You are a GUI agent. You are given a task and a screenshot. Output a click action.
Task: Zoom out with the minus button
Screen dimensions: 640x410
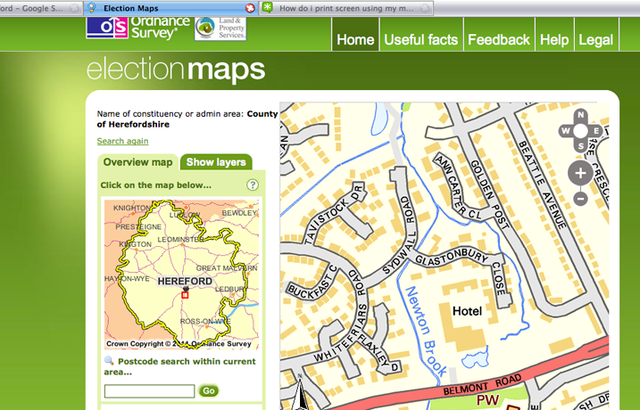point(580,198)
